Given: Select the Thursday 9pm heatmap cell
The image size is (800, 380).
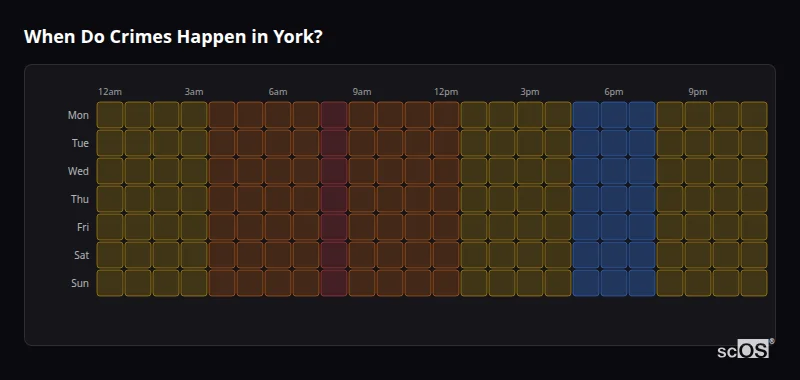Looking at the screenshot, I should pyautogui.click(x=697, y=199).
